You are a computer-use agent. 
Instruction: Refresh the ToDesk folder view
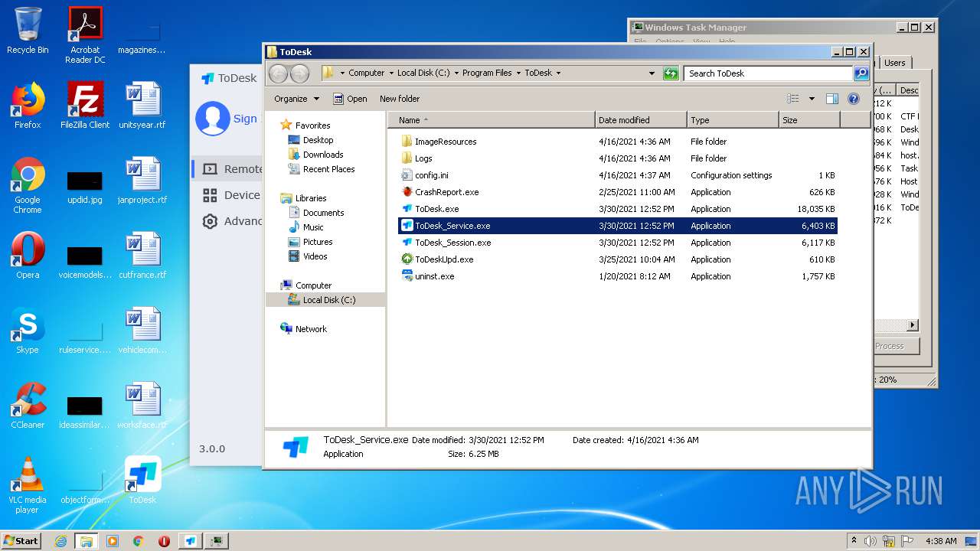point(671,73)
